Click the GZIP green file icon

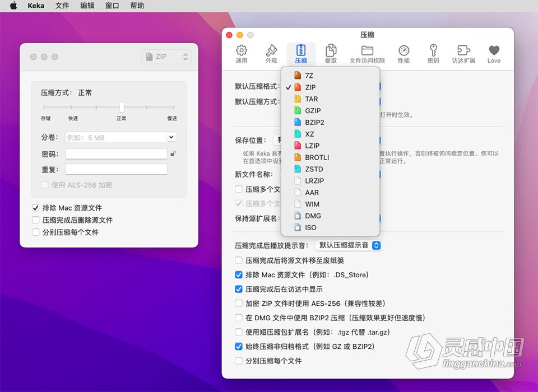(x=298, y=110)
